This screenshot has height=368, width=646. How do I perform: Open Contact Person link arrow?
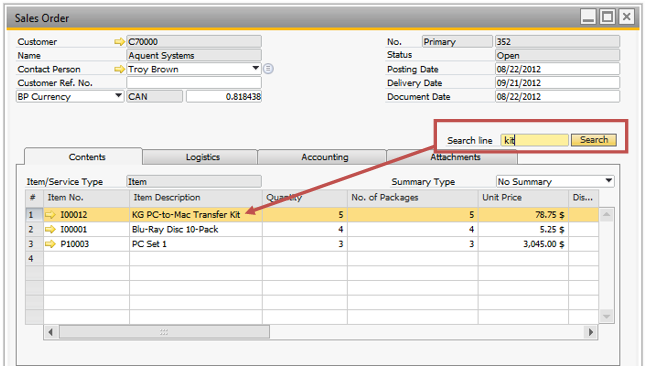[119, 69]
